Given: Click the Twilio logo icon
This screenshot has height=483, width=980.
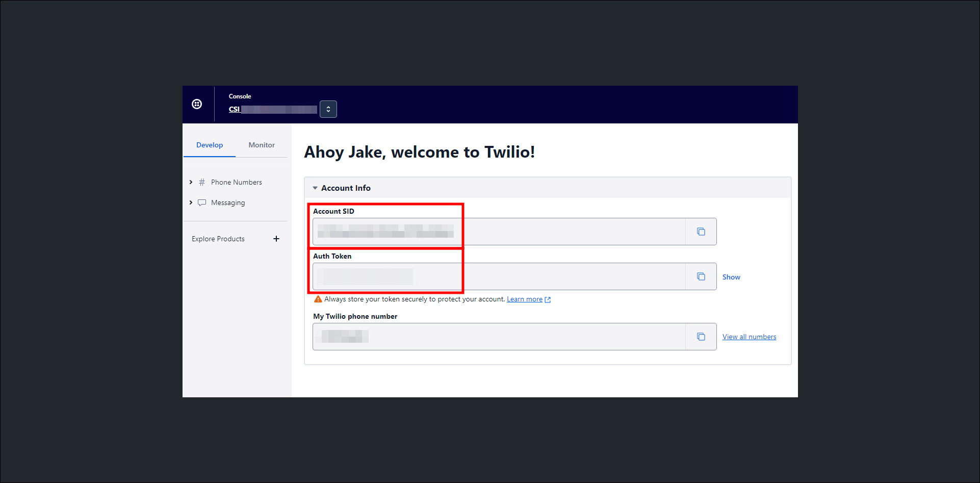Looking at the screenshot, I should [197, 104].
